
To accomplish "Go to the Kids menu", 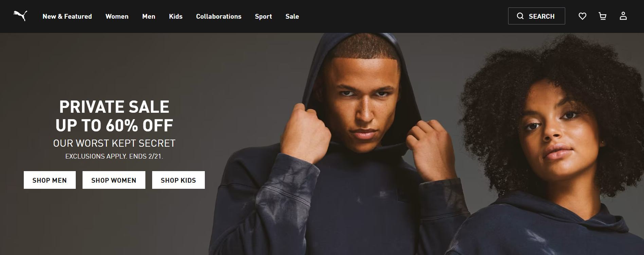I will tap(176, 16).
